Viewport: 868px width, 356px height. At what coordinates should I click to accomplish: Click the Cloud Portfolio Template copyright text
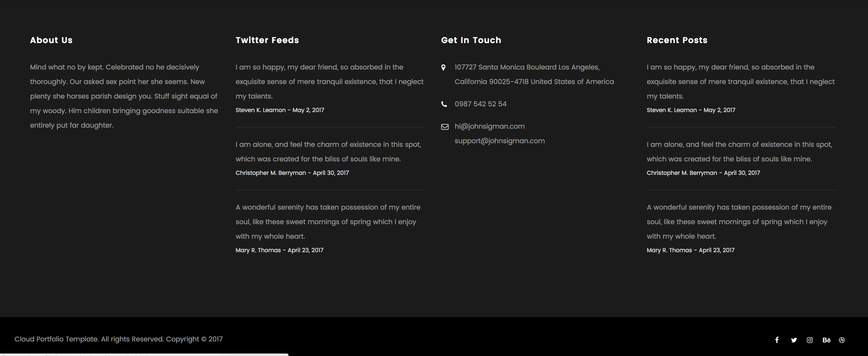tap(118, 339)
